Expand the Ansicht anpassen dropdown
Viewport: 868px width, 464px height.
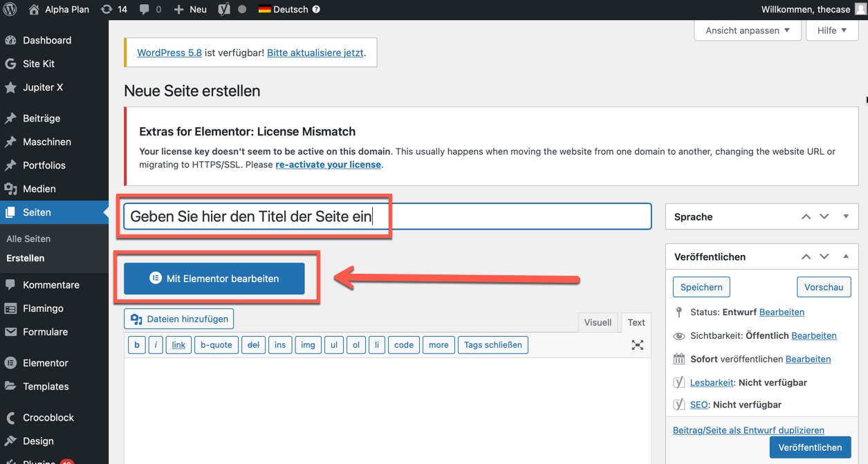pyautogui.click(x=747, y=30)
